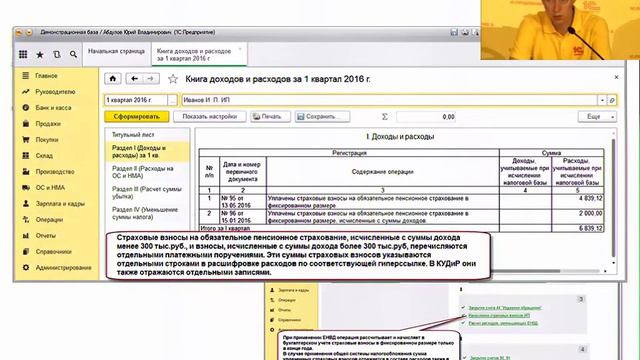Click the Зарплата и кадры person icon
Image resolution: width=640 pixels, height=360 pixels.
[26, 203]
